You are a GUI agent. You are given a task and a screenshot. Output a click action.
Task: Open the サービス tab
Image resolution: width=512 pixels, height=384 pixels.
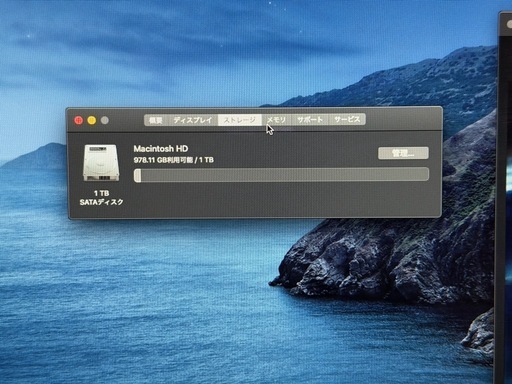[x=347, y=120]
